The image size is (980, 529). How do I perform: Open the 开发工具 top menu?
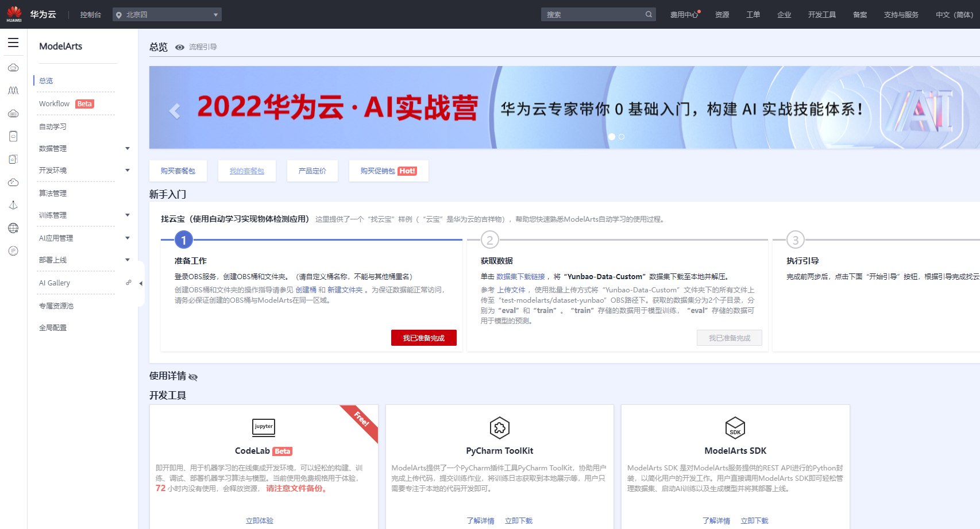822,15
